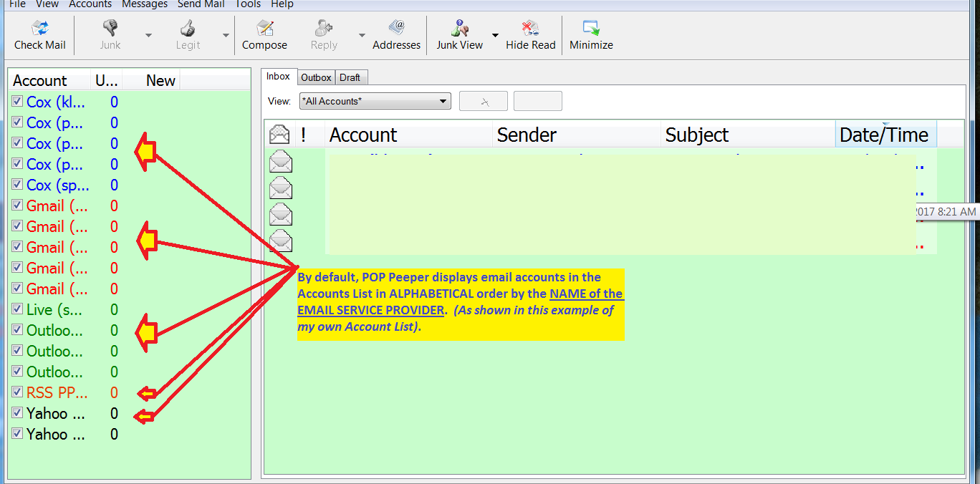Toggle the Cox (sp... account checkbox

[x=17, y=185]
